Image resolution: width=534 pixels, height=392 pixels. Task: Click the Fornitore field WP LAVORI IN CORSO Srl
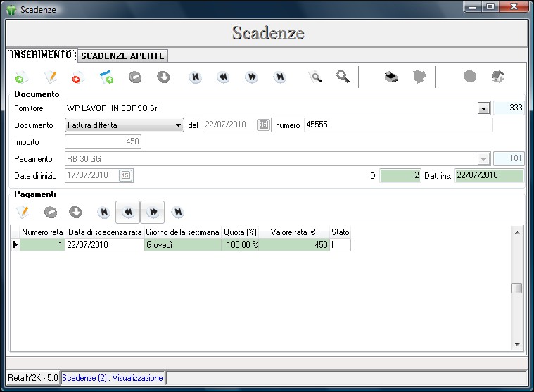pyautogui.click(x=271, y=108)
